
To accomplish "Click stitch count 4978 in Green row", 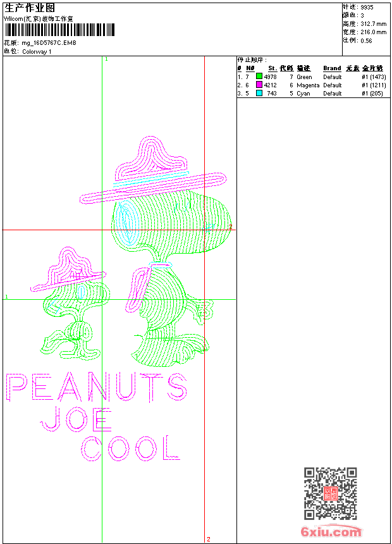I will coord(270,77).
